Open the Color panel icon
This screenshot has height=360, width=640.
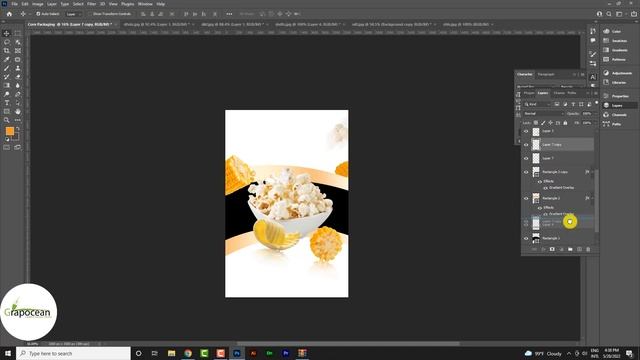pyautogui.click(x=606, y=31)
